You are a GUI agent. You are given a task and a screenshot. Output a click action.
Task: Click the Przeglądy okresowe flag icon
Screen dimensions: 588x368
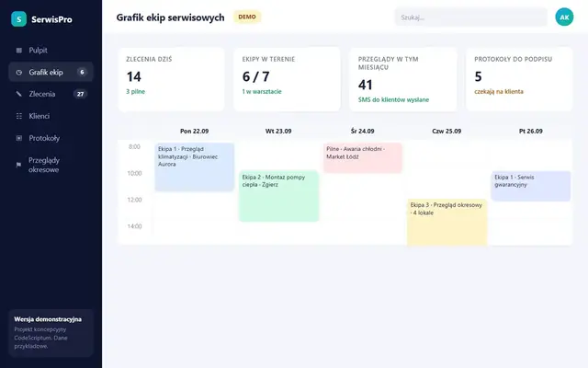(x=18, y=165)
